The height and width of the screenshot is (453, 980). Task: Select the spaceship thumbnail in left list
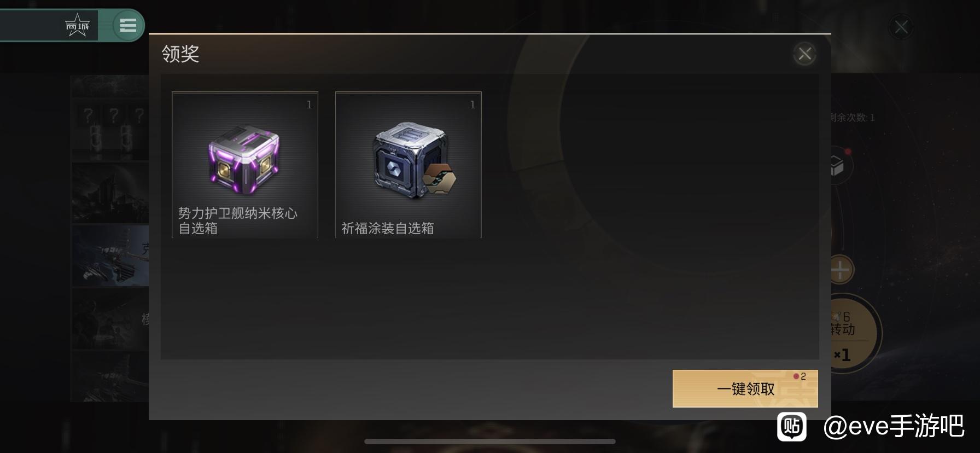110,256
